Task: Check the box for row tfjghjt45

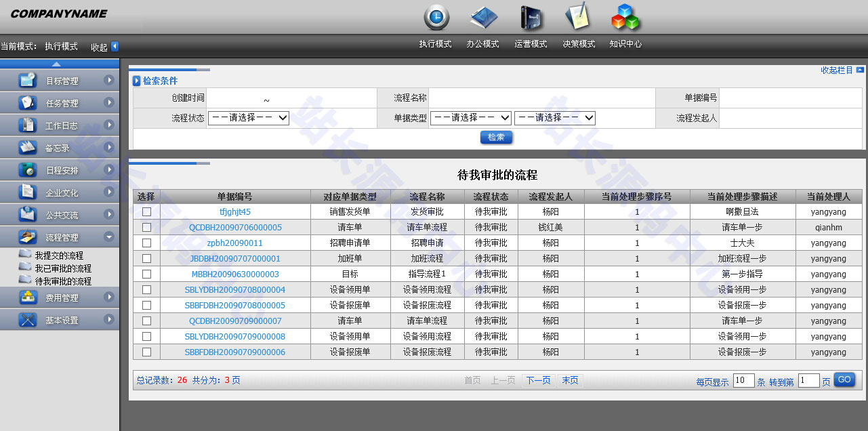Action: coord(146,212)
